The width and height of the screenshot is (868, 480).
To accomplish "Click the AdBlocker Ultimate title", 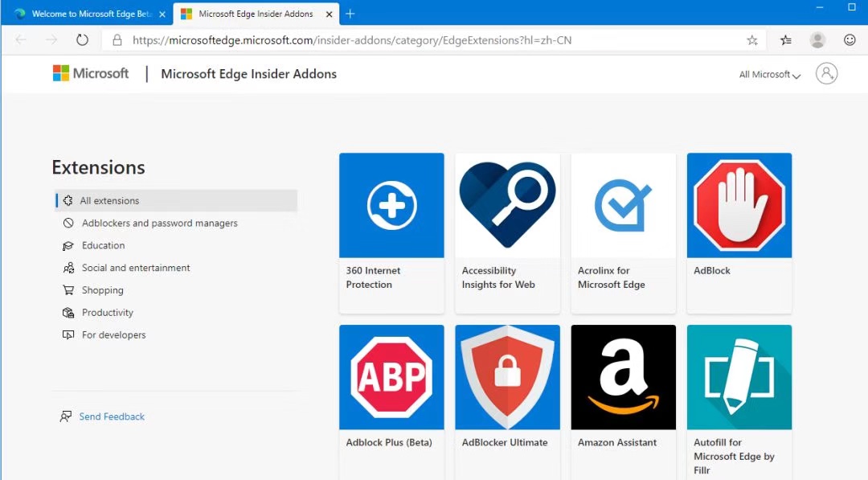I will 505,442.
